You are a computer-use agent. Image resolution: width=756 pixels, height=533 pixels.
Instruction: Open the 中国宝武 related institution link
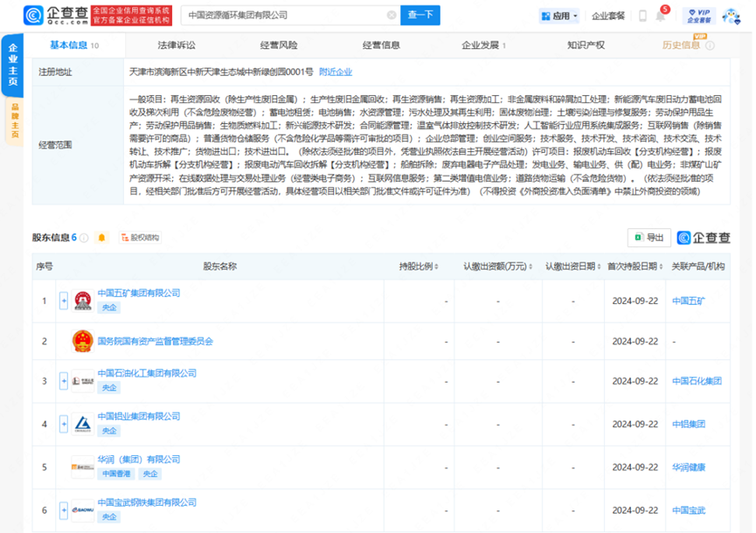pyautogui.click(x=689, y=510)
